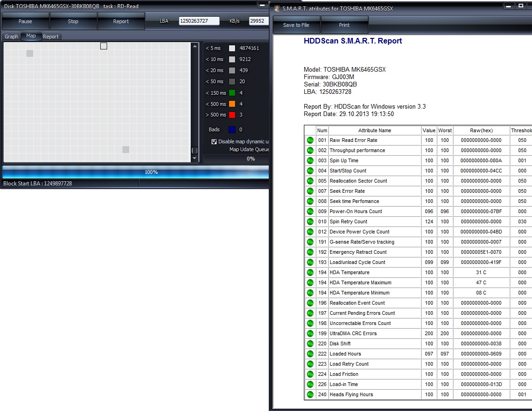Viewport: 532px width, 411px height.
Task: Save the S.M.A.R.T. report to file
Action: pos(296,25)
